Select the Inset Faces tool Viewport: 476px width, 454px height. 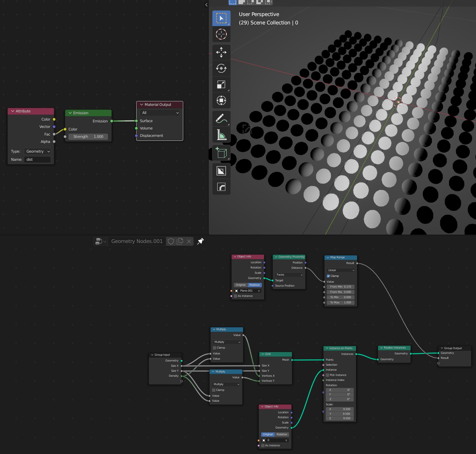[221, 171]
